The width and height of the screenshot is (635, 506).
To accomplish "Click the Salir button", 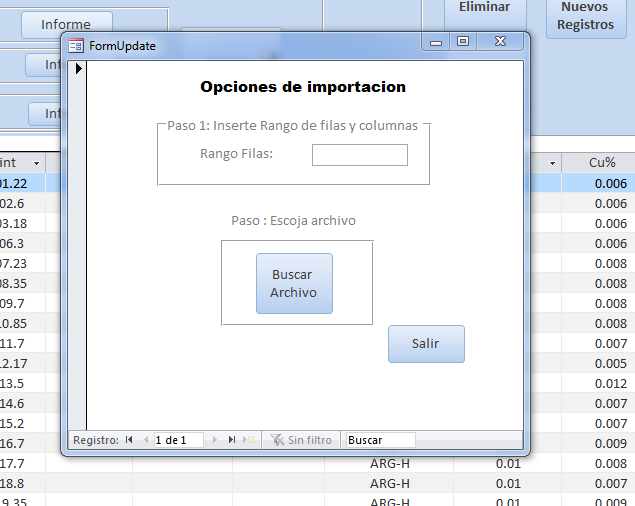I will click(426, 344).
